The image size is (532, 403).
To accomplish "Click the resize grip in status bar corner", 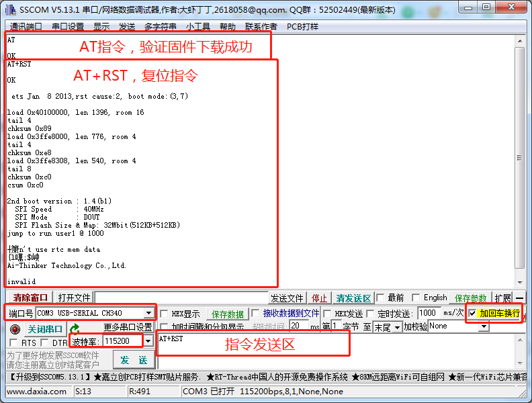I will [x=523, y=393].
